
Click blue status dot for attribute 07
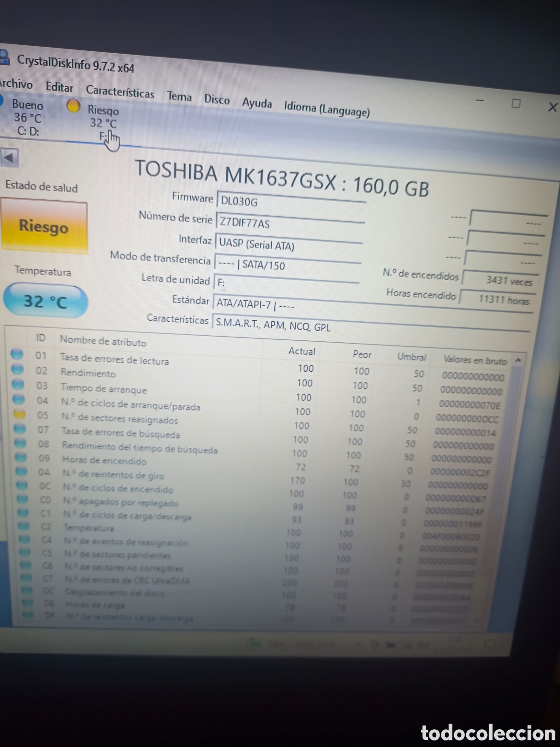click(20, 428)
